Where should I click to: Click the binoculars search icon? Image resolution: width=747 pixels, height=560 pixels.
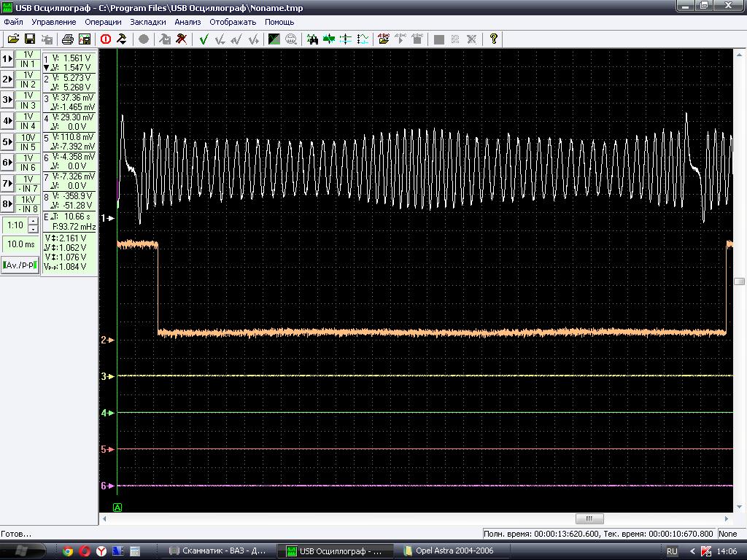pyautogui.click(x=312, y=39)
